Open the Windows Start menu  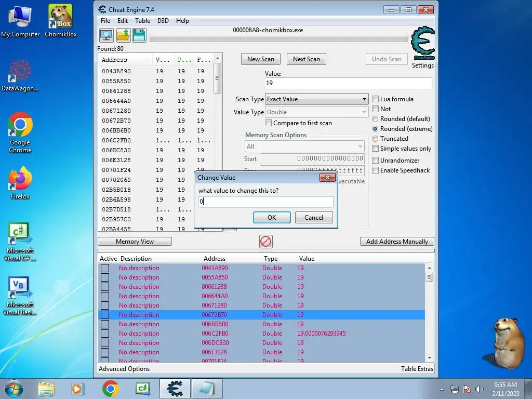pyautogui.click(x=14, y=389)
